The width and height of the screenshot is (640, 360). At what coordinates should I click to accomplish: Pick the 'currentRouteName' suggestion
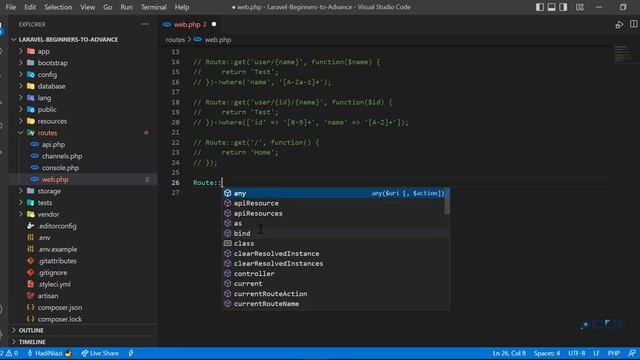coord(336,304)
